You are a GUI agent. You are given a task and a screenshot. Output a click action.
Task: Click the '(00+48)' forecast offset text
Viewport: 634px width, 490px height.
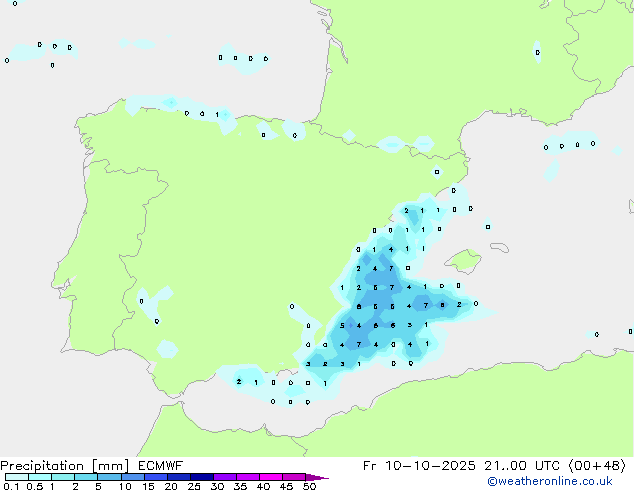pos(597,466)
